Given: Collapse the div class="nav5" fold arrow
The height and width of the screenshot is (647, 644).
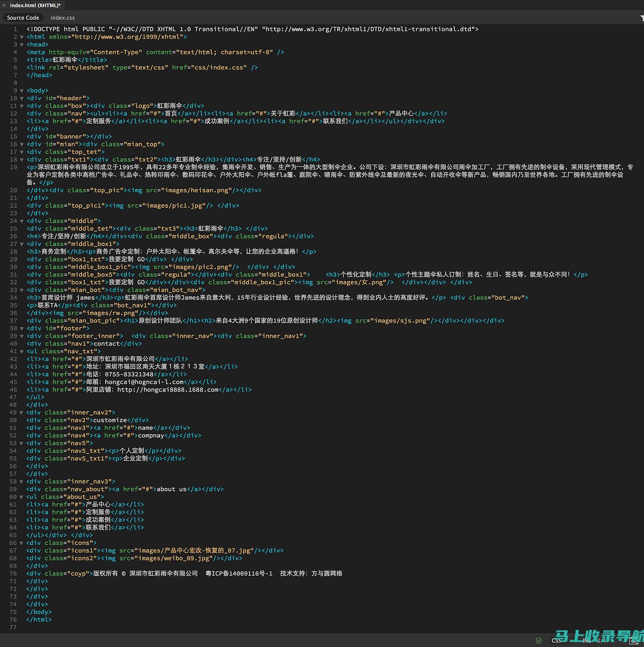Looking at the screenshot, I should click(x=22, y=443).
